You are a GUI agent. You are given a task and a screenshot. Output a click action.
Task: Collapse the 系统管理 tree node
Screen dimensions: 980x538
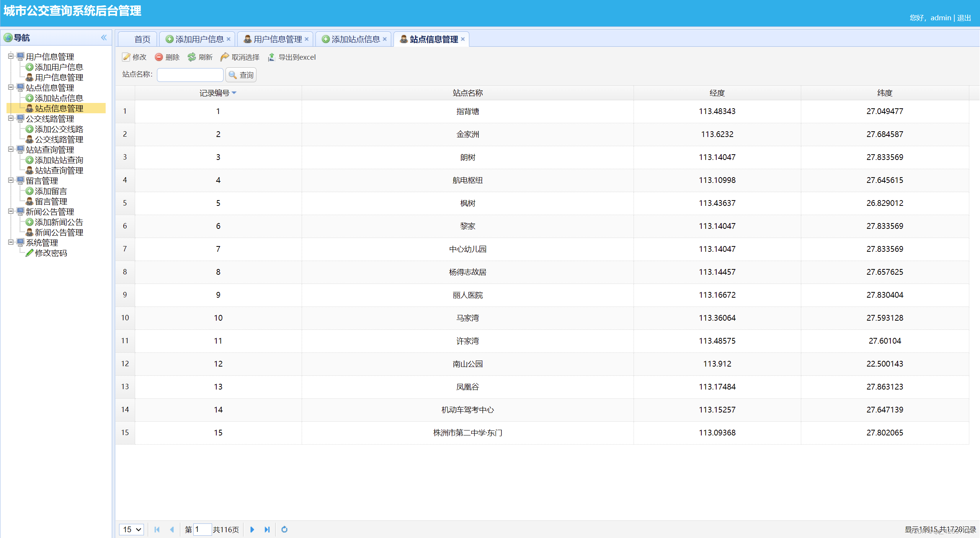[11, 242]
